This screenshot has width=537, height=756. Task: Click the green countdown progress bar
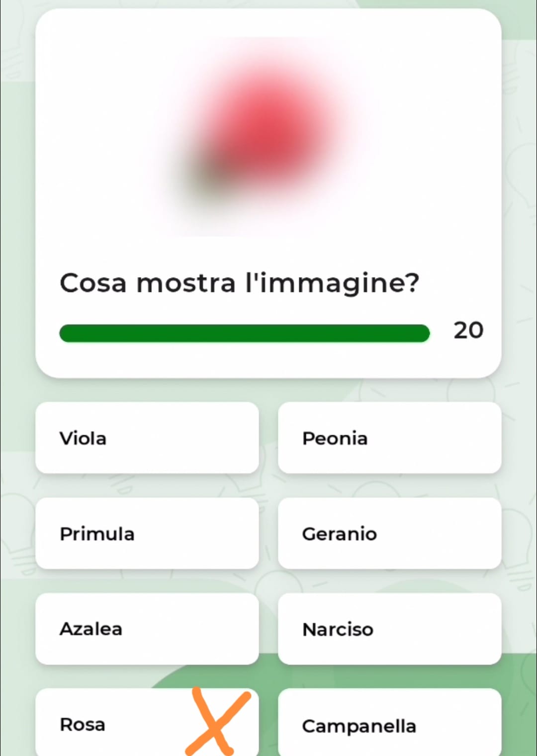[244, 333]
